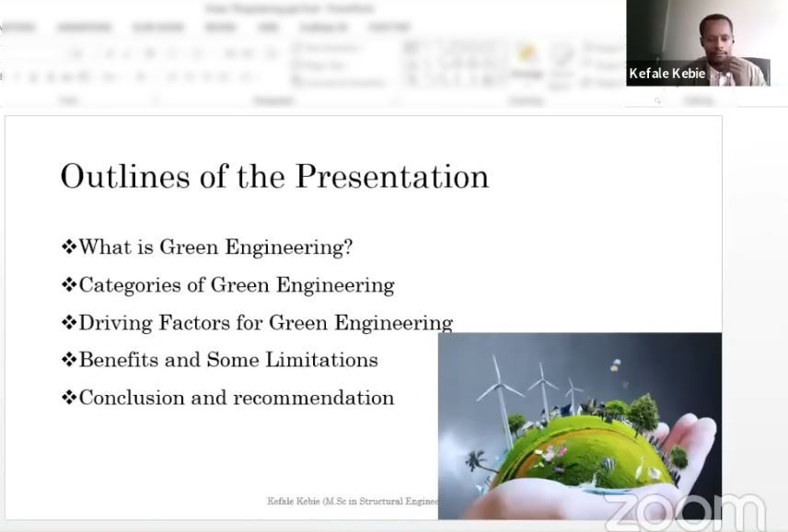The width and height of the screenshot is (788, 532).
Task: Click the bullet 'Driving Factors for Green Engineering'
Action: point(257,322)
